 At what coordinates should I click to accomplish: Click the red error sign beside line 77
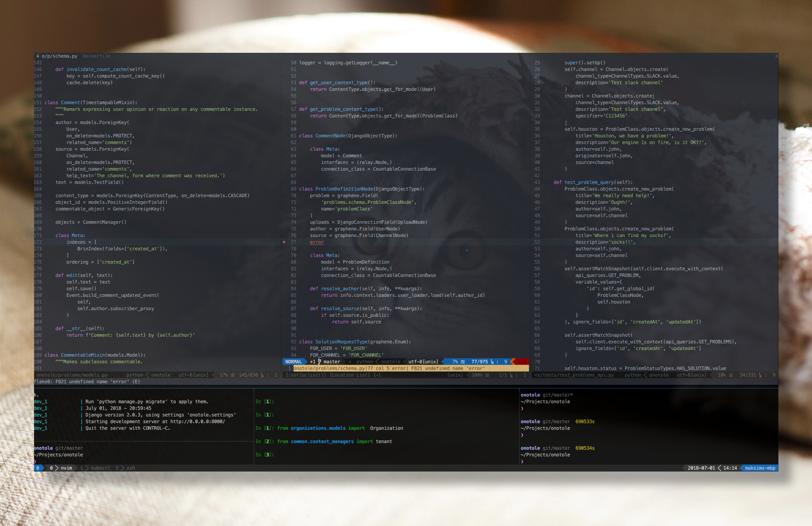click(x=284, y=242)
